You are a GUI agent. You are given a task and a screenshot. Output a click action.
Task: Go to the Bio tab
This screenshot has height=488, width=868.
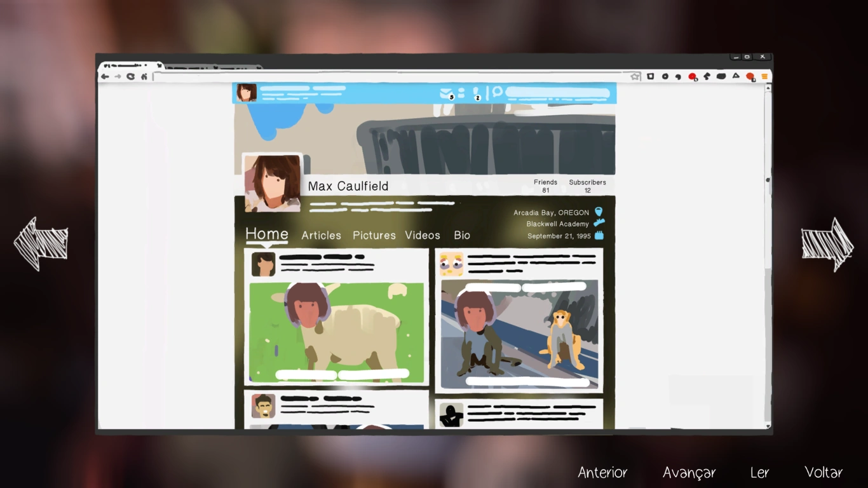462,235
